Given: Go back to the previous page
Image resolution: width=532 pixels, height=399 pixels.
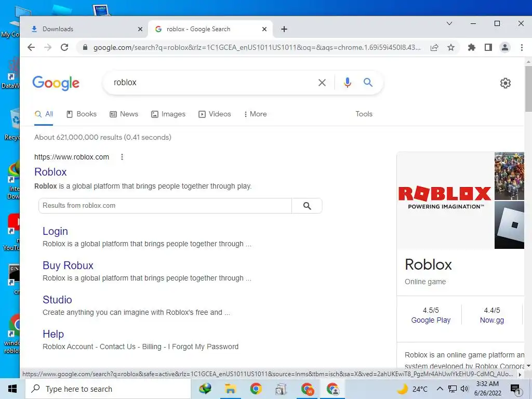Looking at the screenshot, I should tap(31, 47).
